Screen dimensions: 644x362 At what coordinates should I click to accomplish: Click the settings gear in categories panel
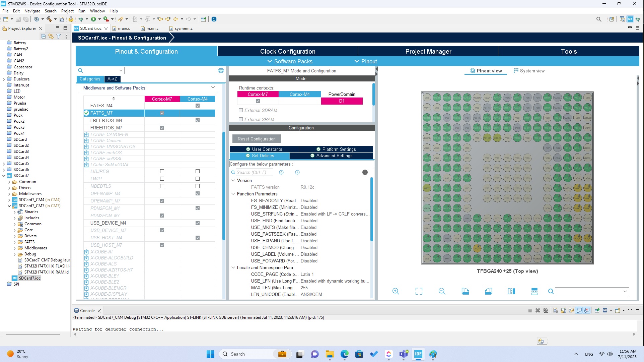pos(221,70)
